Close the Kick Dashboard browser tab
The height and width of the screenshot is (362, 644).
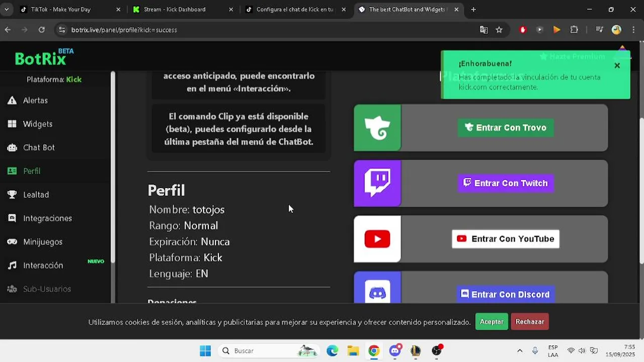(x=231, y=10)
